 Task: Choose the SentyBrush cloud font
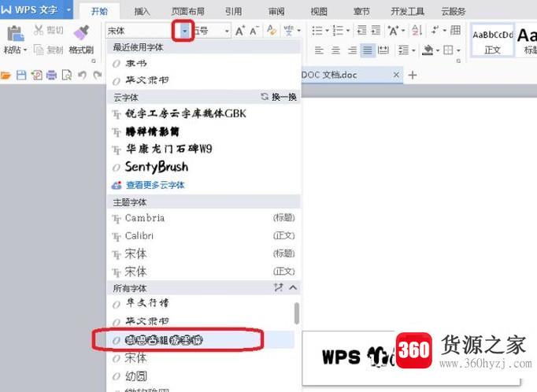pos(203,167)
